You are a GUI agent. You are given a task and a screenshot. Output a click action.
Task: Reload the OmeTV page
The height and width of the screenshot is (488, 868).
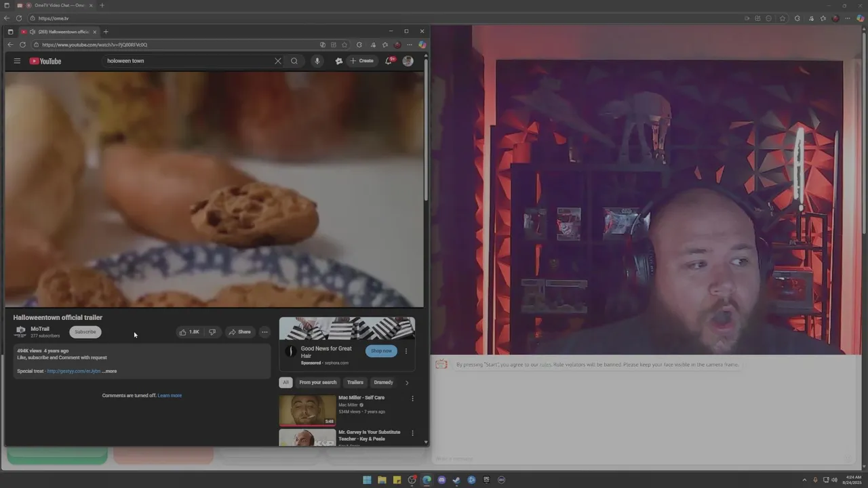tap(19, 18)
